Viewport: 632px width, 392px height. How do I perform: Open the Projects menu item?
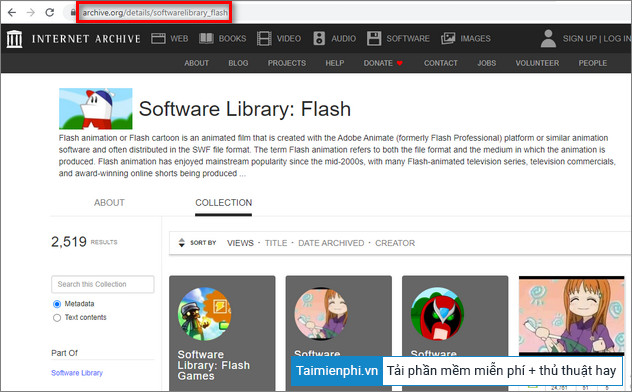tap(287, 63)
